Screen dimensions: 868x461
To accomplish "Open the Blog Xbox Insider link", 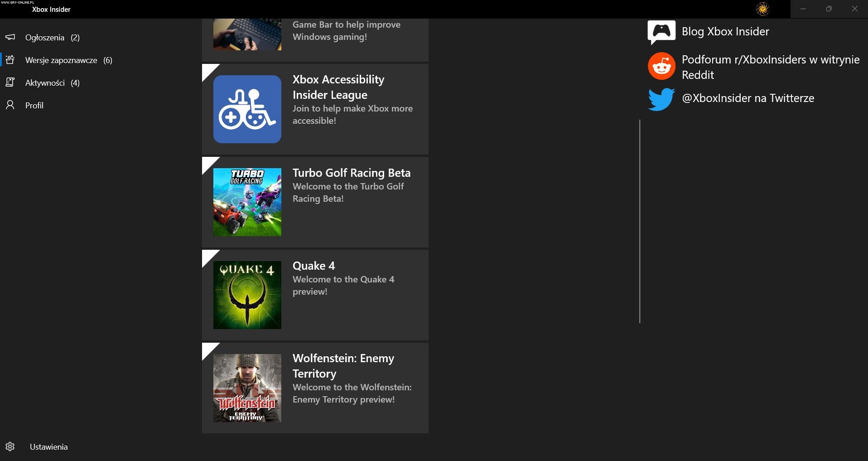I will coord(725,32).
